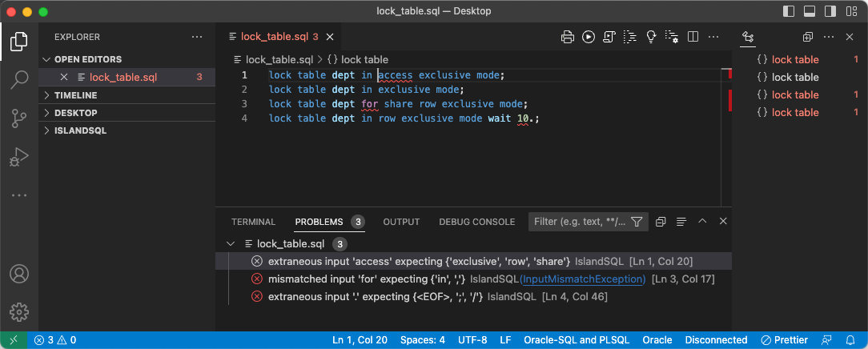Screen dimensions: 868x349
Task: Open the Manage gear icon
Action: (x=19, y=312)
